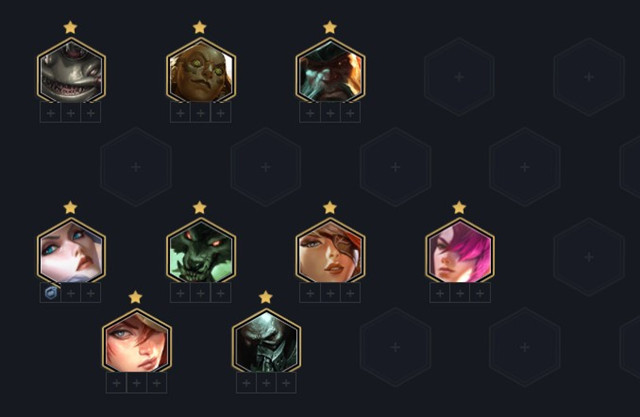
Task: Open the equipped item under the pale blue-eyed champion
Action: click(50, 293)
